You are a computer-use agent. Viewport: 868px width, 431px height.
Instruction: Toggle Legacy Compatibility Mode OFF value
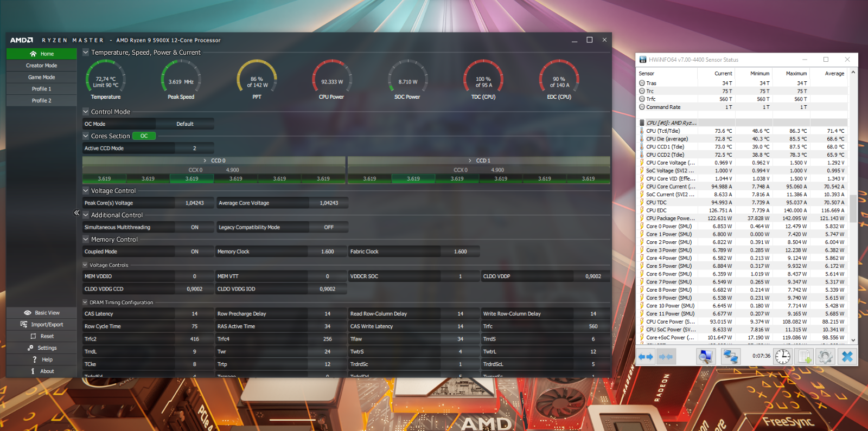point(329,227)
